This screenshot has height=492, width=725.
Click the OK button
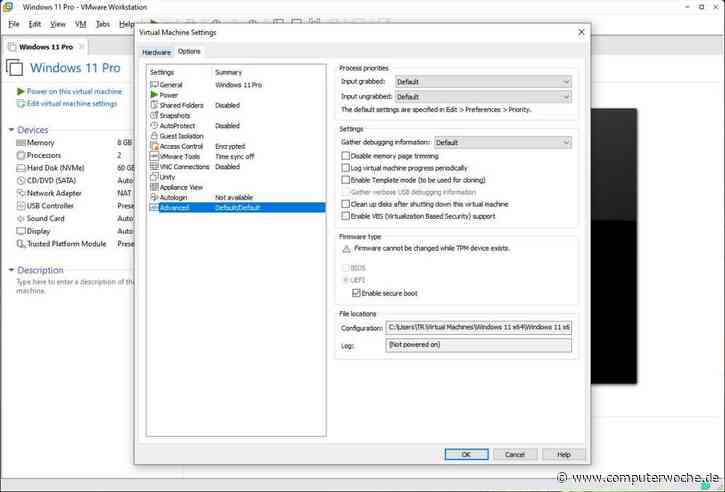(x=466, y=454)
